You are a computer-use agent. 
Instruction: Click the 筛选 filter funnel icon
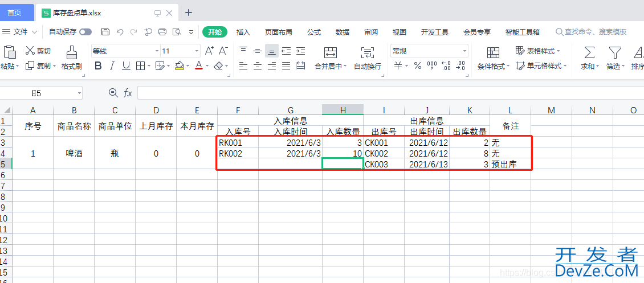614,58
